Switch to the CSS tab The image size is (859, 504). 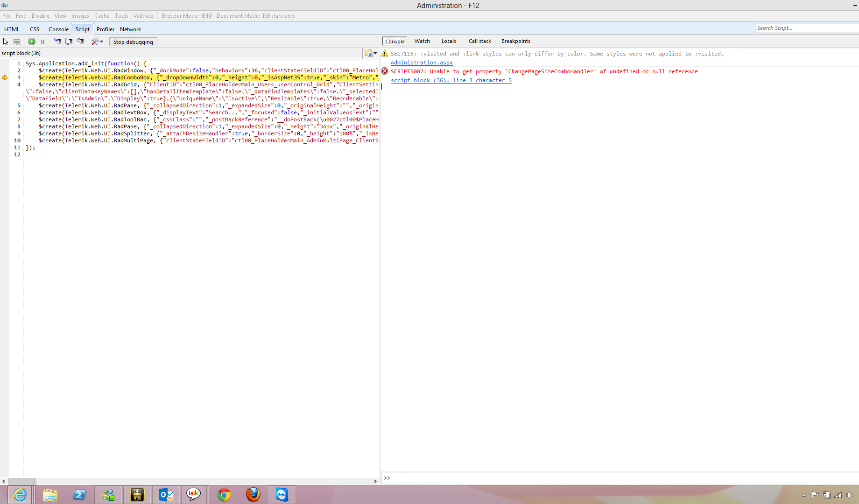35,29
